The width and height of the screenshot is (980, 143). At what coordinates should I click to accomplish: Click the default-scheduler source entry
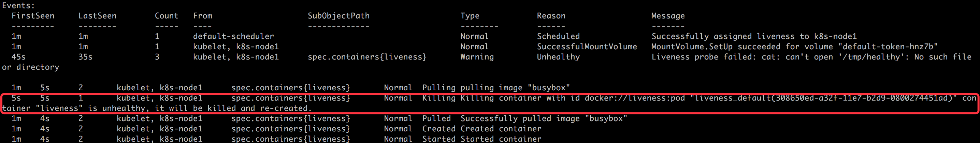click(x=233, y=36)
